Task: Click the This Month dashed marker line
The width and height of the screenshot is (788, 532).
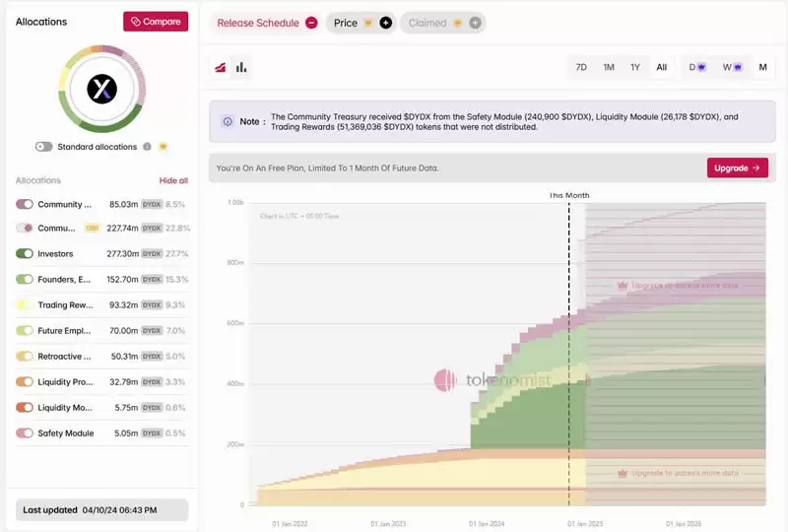Action: coord(568,345)
